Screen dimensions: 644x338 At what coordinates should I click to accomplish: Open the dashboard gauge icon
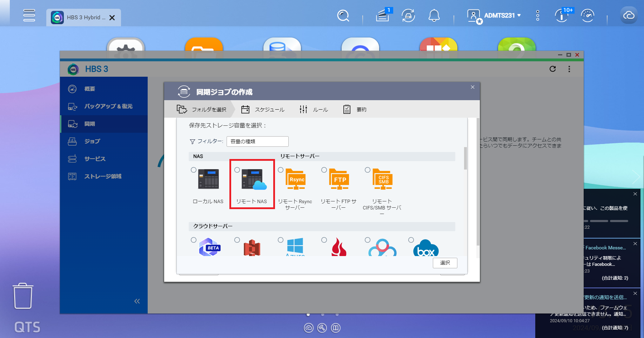tap(588, 16)
